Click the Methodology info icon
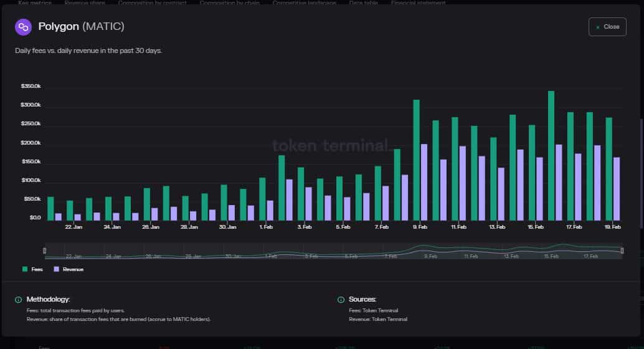This screenshot has width=644, height=349. (x=18, y=300)
